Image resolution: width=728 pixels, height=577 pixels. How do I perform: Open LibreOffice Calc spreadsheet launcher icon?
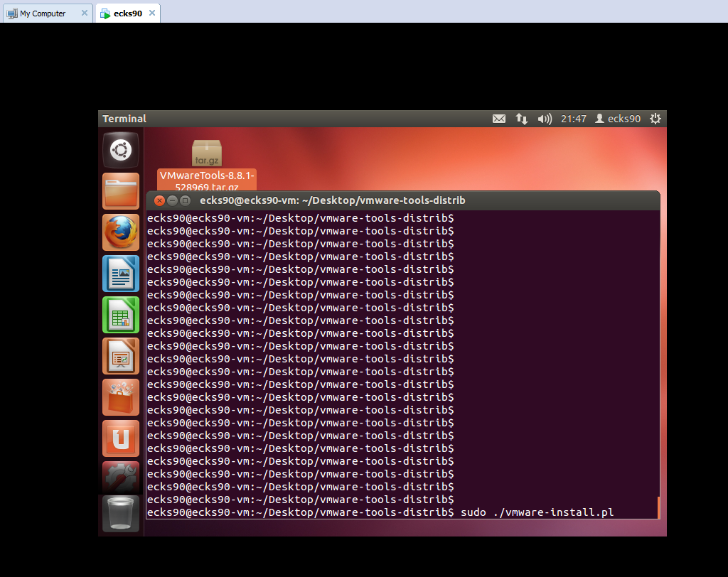coord(121,316)
